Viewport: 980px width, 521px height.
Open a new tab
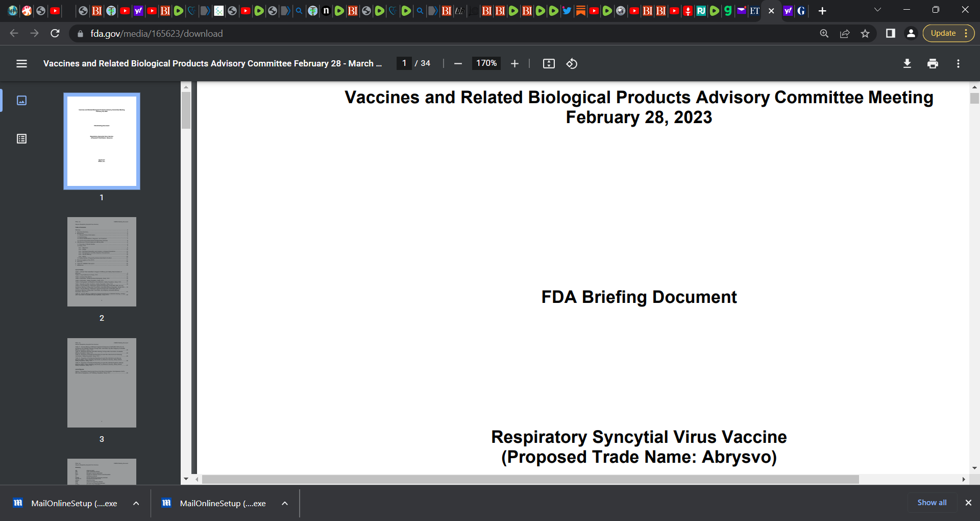822,11
